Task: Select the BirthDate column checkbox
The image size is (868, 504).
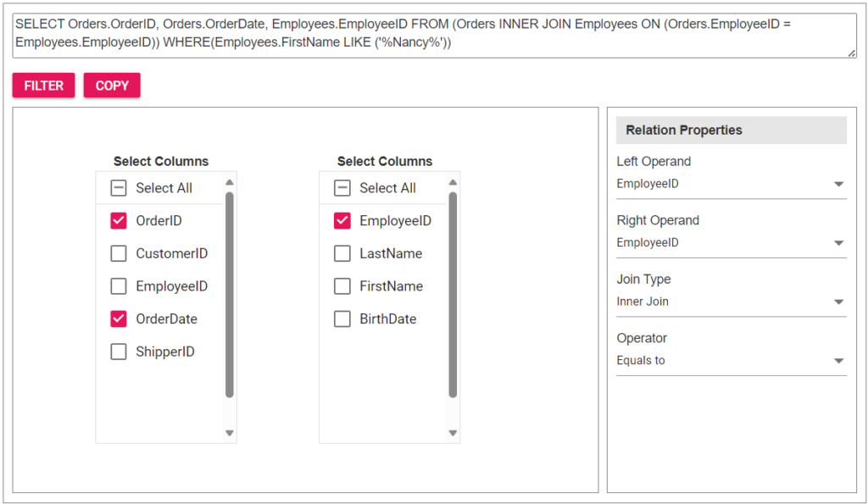Action: click(342, 319)
